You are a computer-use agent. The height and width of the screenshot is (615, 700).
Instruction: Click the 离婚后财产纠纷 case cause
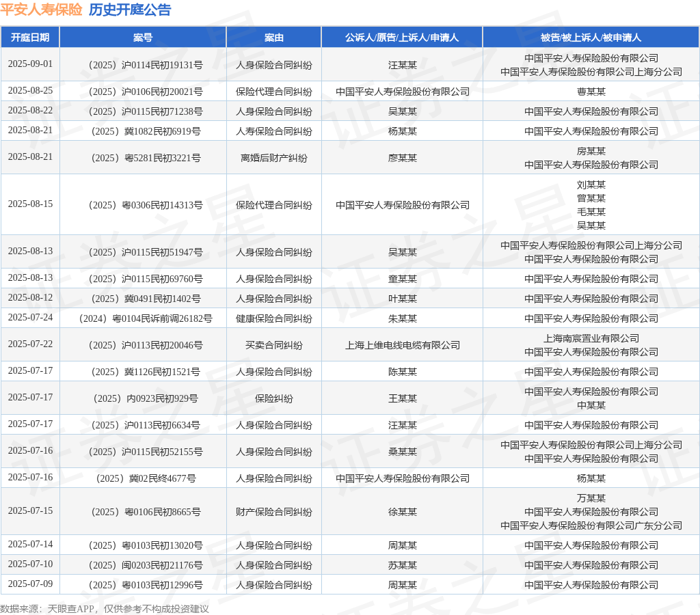[273, 158]
